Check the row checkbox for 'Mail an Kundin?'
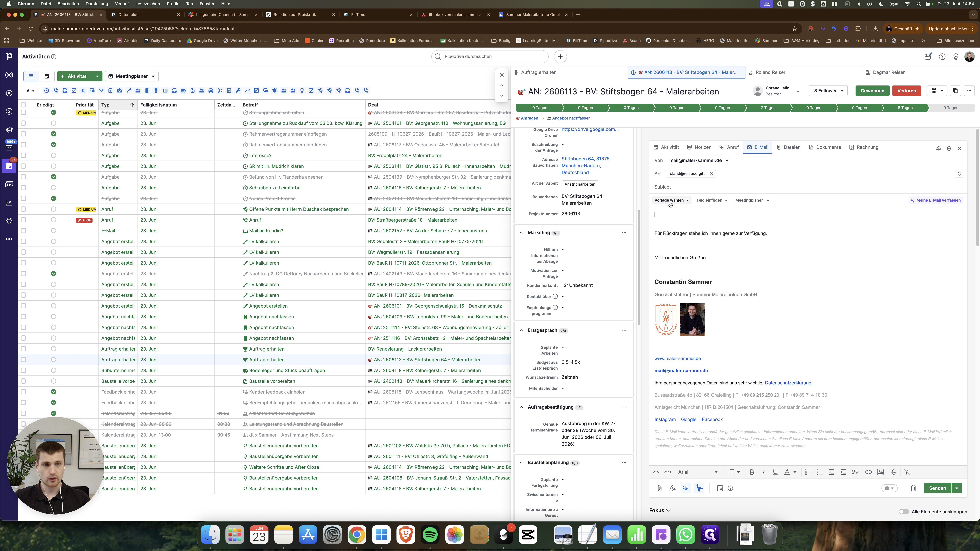 [x=24, y=231]
